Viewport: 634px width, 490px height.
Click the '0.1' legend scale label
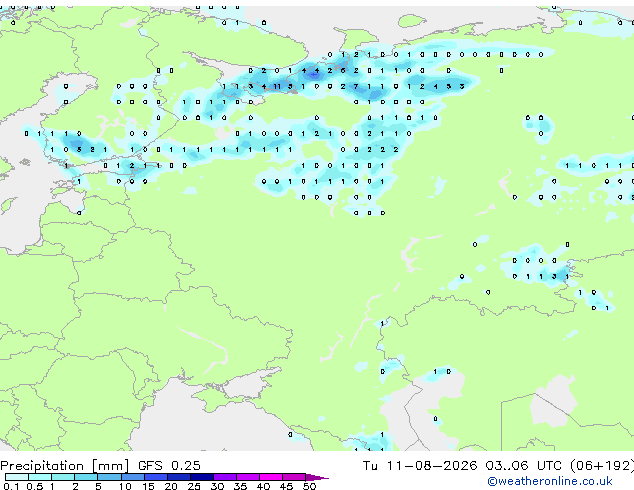11,486
